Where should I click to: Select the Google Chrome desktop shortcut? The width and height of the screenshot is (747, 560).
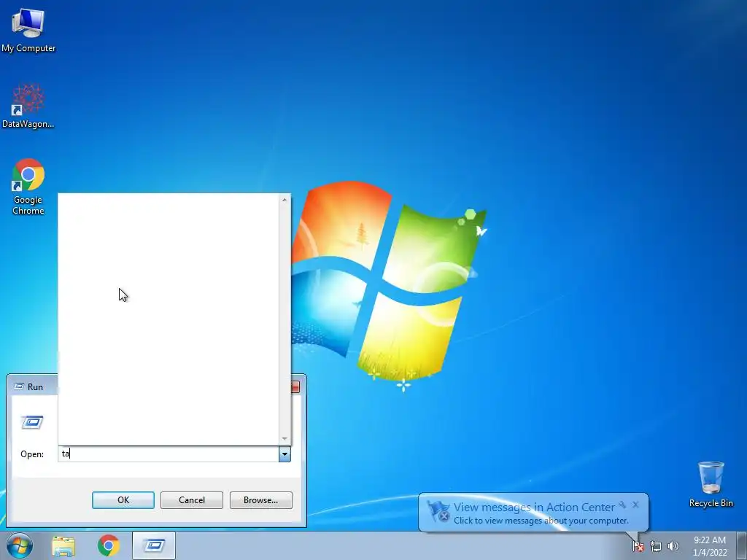28,186
